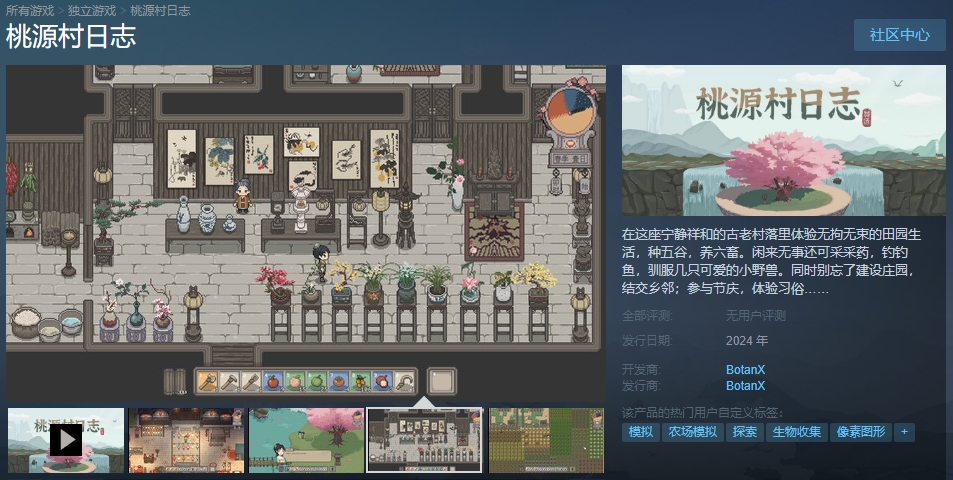Click the plus button to add tags
953x480 pixels.
904,432
